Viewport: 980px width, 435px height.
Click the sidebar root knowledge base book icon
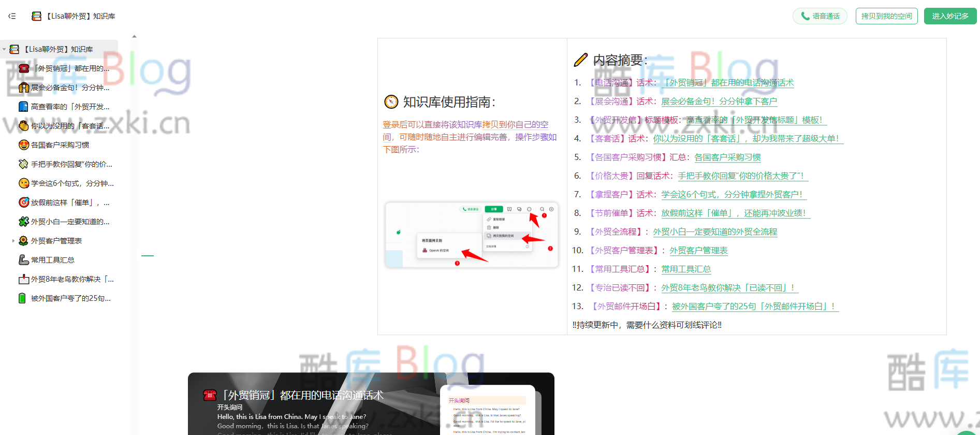(x=14, y=49)
